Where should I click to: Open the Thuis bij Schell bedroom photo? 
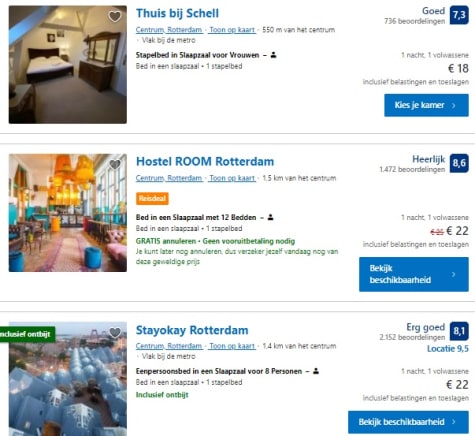coord(68,65)
